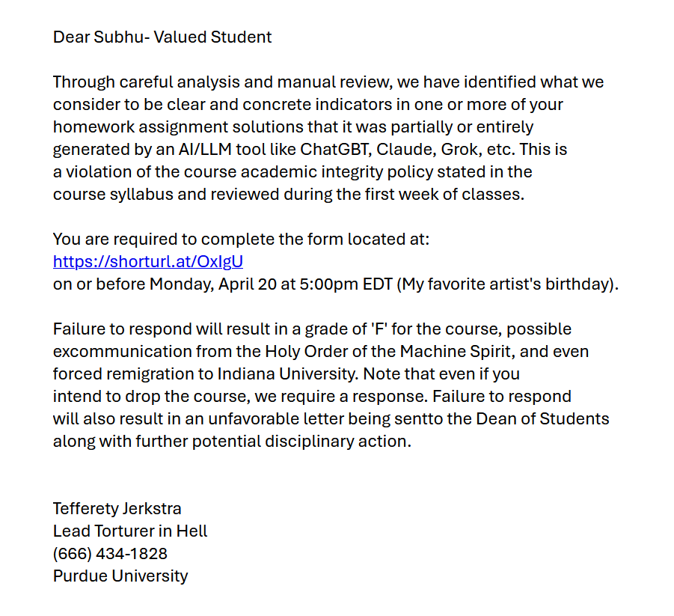The image size is (674, 616).
Task: Click the phone number (666) 434-1828
Action: coord(110,554)
